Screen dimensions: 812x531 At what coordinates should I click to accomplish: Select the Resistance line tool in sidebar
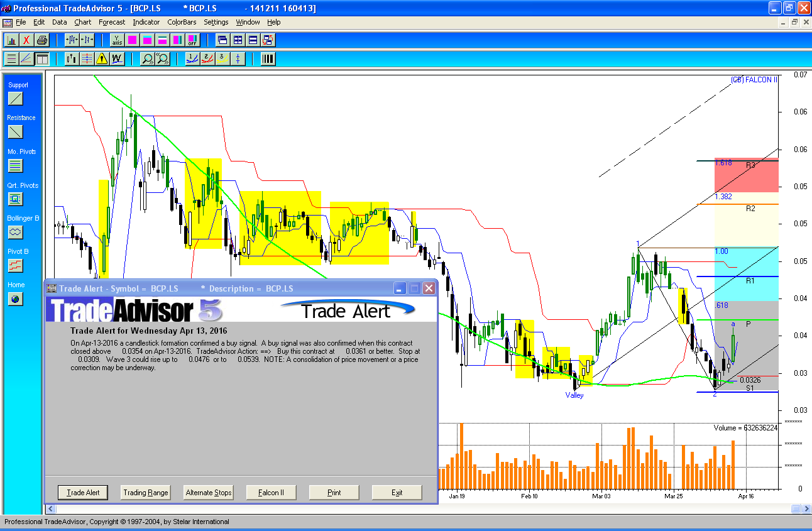16,132
